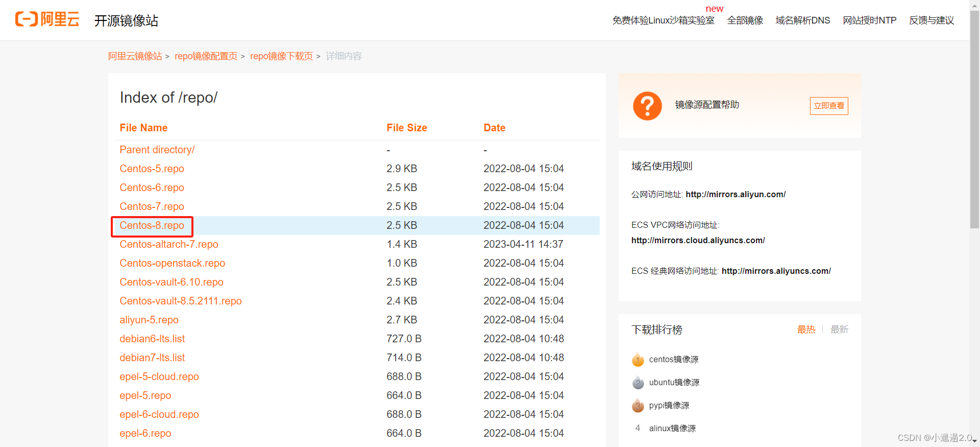
Task: Go to 阿里云镜像站 breadcrumb link
Action: point(135,56)
